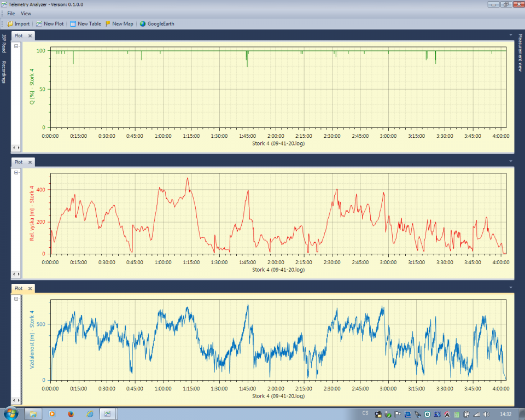The image size is (525, 420).
Task: Open the File menu
Action: (x=11, y=13)
